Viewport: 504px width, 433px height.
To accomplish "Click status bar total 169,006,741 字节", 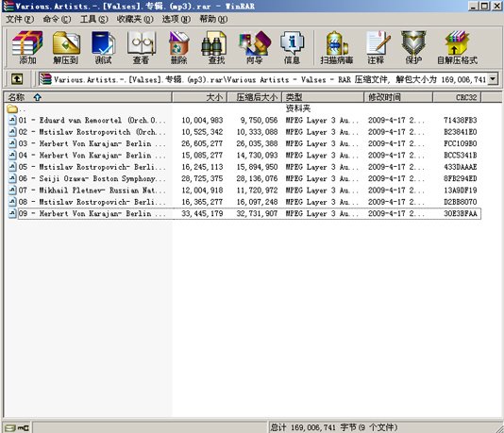I will pyautogui.click(x=334, y=427).
